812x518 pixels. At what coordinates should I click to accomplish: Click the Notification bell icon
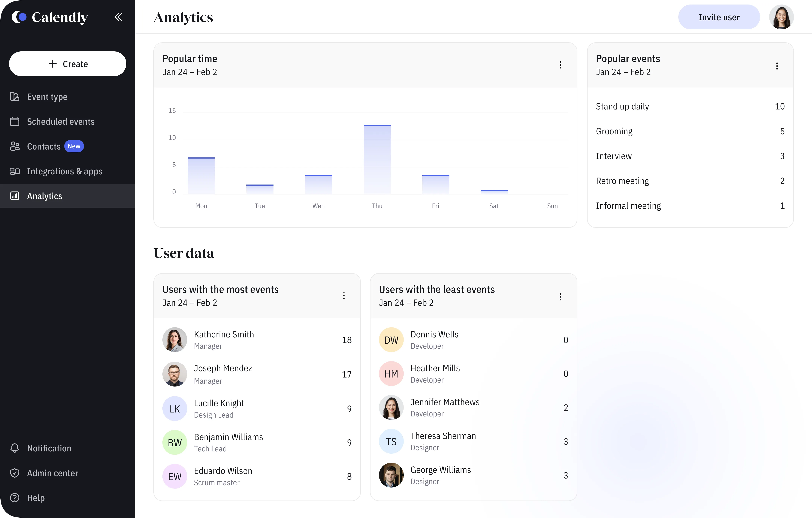coord(14,448)
